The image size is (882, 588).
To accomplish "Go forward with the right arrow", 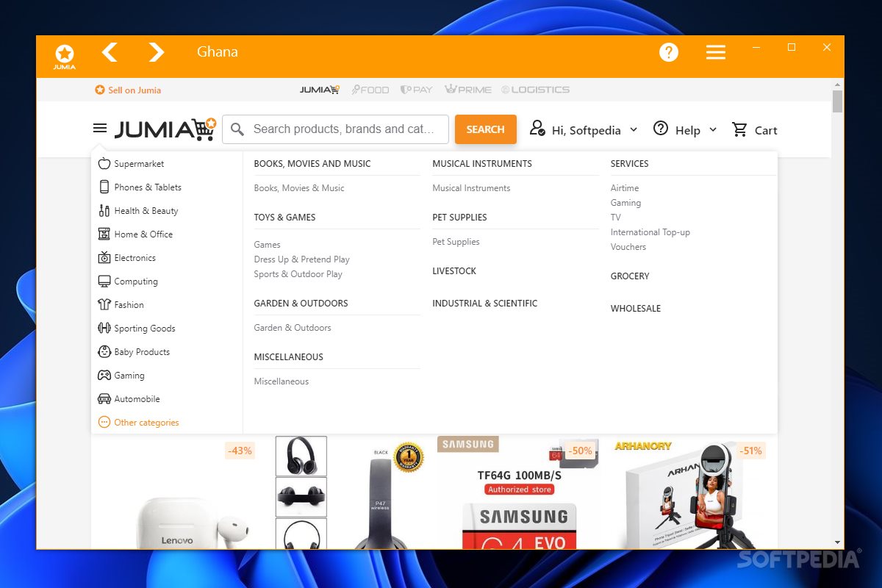I will 156,52.
